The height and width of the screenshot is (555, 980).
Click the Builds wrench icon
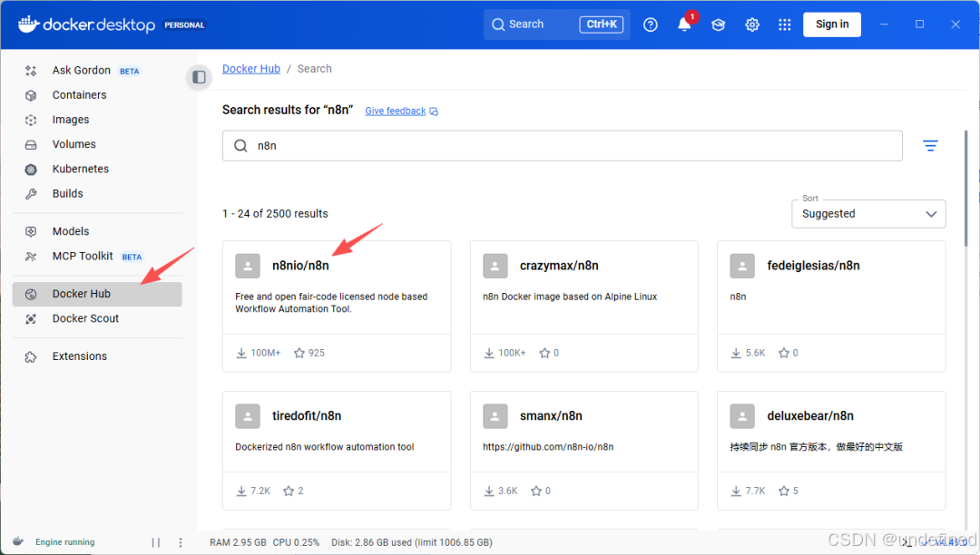click(31, 194)
